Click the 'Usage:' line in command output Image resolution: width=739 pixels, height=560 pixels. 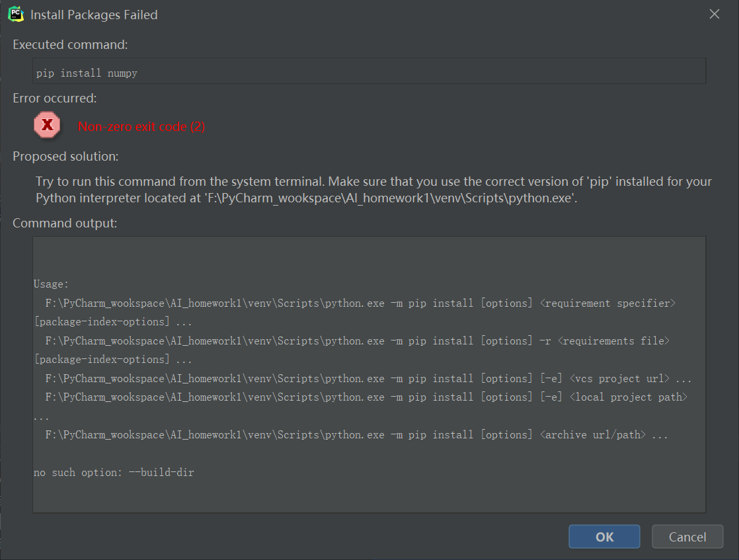[51, 284]
